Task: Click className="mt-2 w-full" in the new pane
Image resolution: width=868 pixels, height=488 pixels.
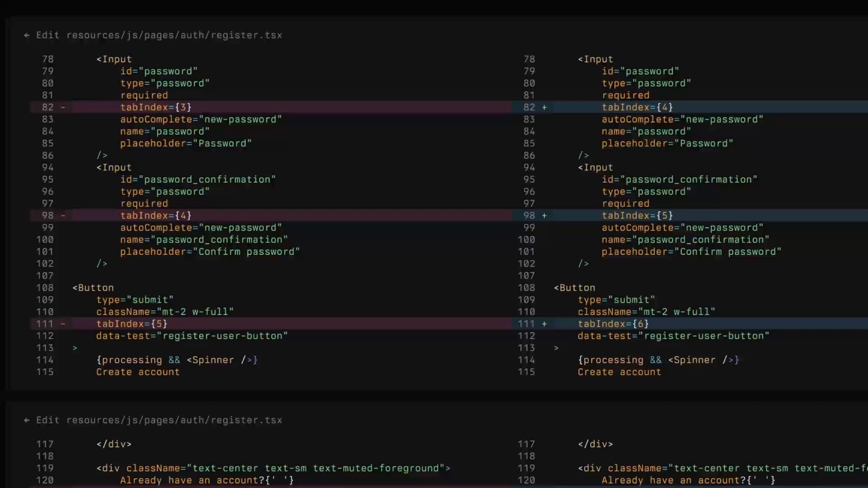Action: pos(647,312)
